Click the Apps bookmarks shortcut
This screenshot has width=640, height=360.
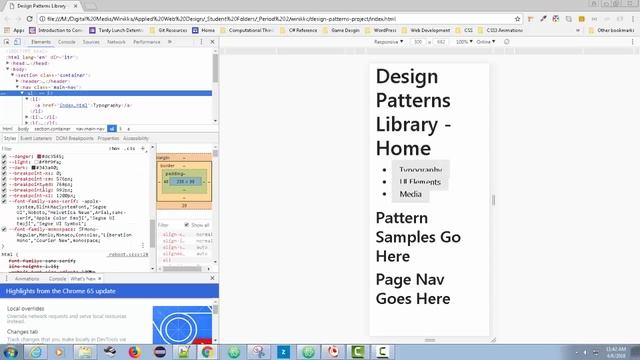tap(14, 30)
